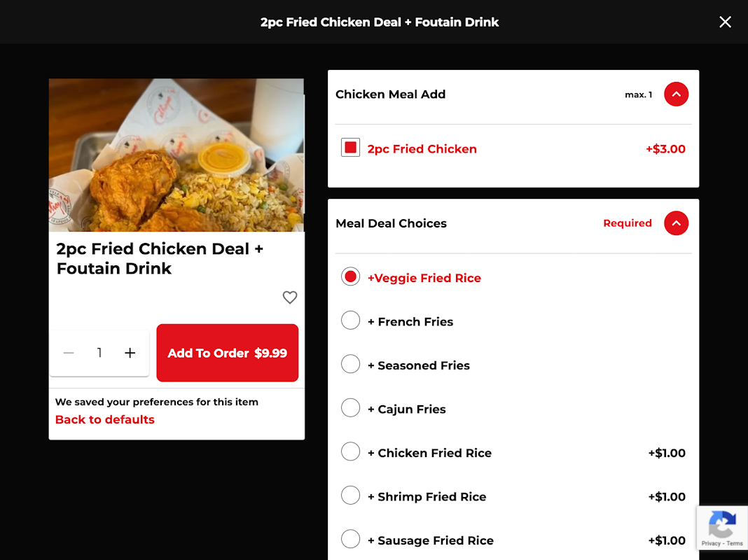Pick Chicken Fried Rice option
This screenshot has height=560, width=748.
coord(350,452)
